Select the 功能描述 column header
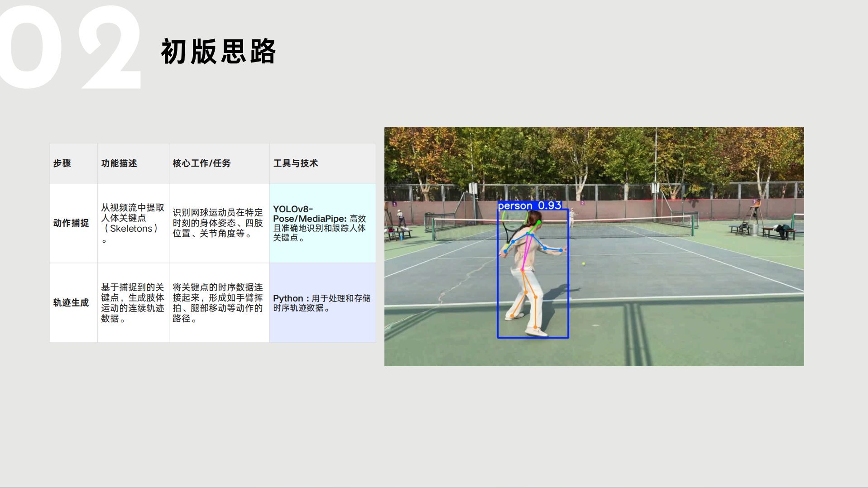 pyautogui.click(x=133, y=163)
